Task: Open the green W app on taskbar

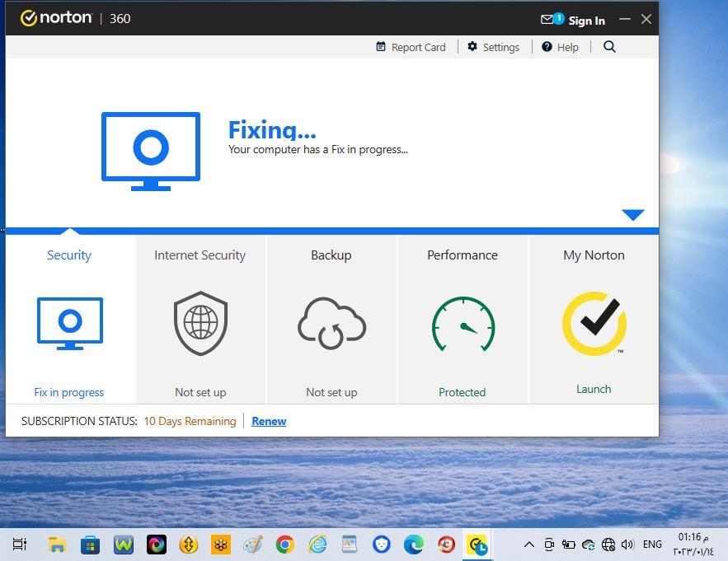Action: [124, 545]
